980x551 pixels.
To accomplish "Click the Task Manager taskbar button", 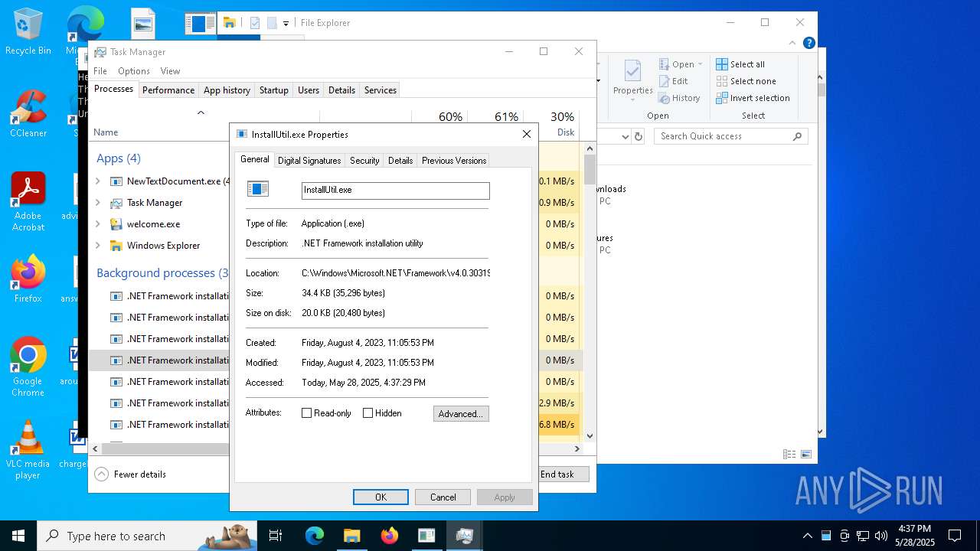I will (x=464, y=536).
